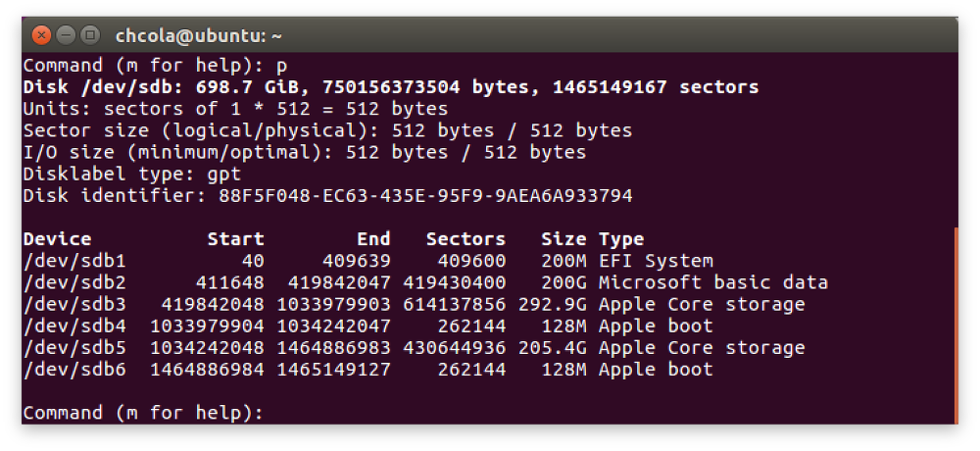
Task: Click the EFI System partition type
Action: pyautogui.click(x=656, y=262)
